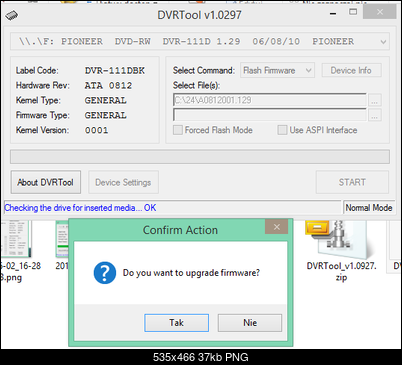The height and width of the screenshot is (365, 402).
Task: Expand the PIONEER drive selection dropdown
Action: tap(383, 42)
